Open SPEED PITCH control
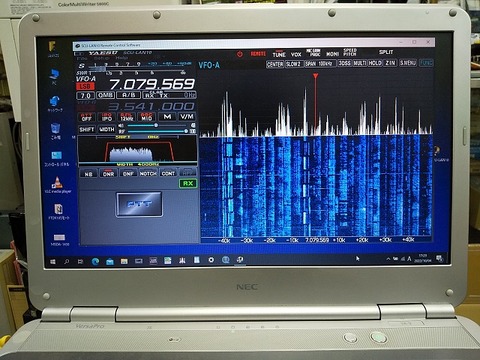480x360 pixels. pos(350,52)
